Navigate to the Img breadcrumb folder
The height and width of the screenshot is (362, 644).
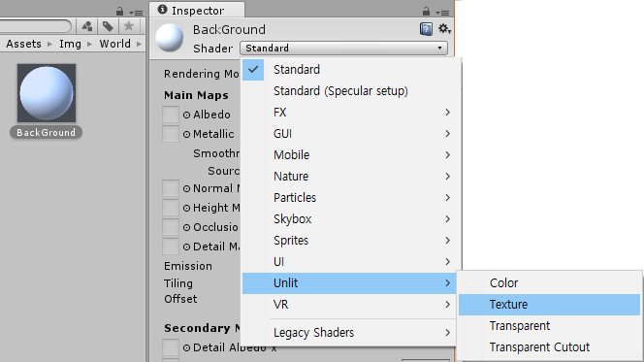(70, 44)
